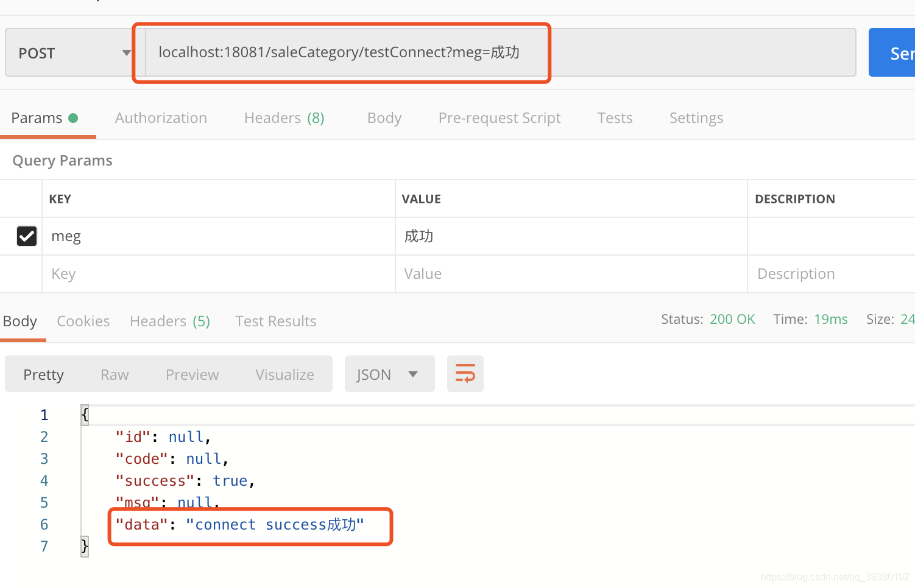Open the Authorization tab
The height and width of the screenshot is (588, 915).
pos(161,118)
